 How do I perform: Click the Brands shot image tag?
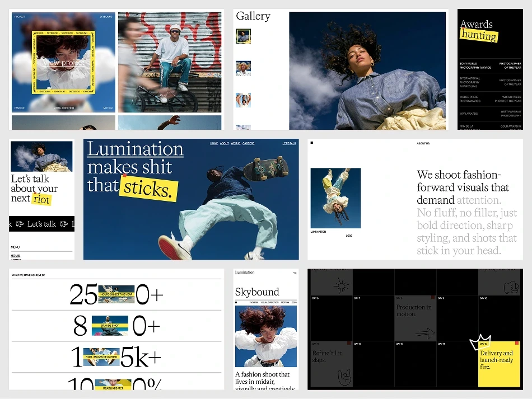coord(110,326)
